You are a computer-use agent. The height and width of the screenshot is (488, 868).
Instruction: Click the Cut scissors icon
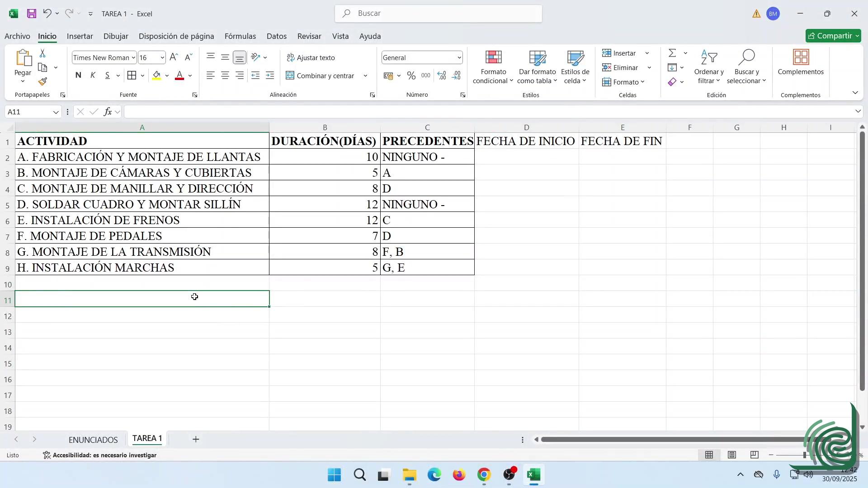(x=42, y=53)
